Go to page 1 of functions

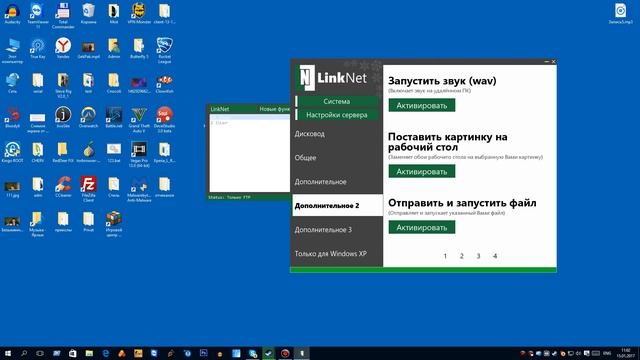[x=445, y=256]
